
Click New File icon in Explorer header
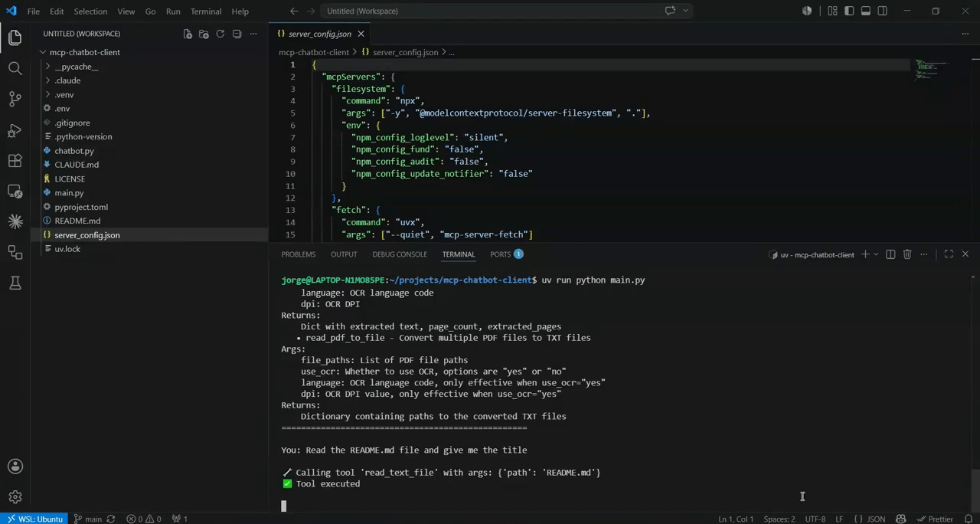click(x=188, y=34)
